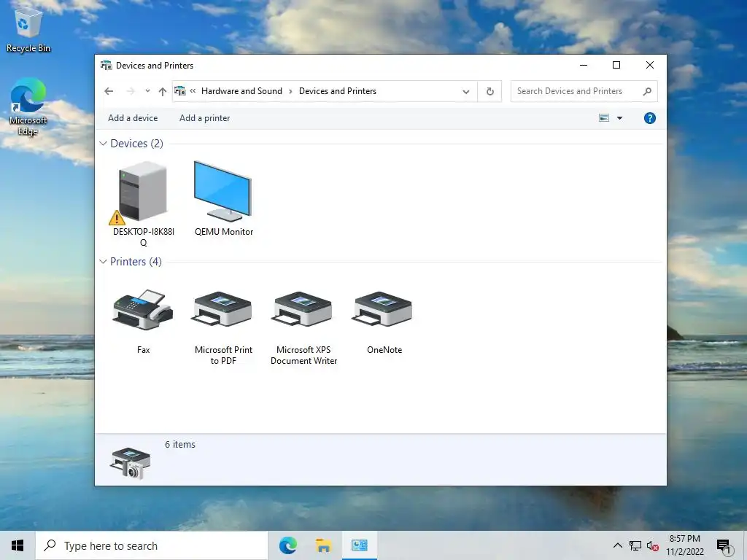Click the Change your view icon

[603, 118]
